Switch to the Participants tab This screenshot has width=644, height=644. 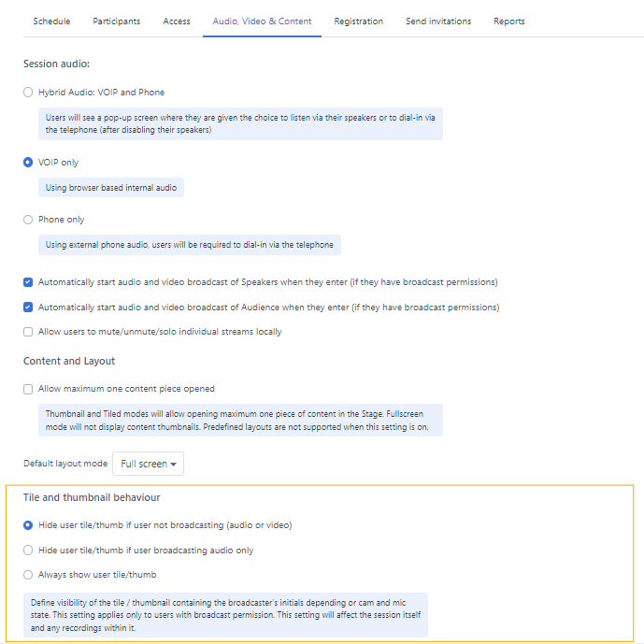(x=117, y=21)
